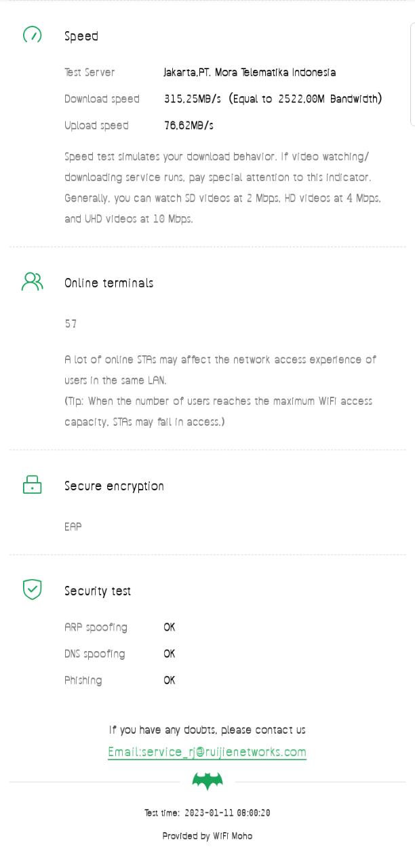Image resolution: width=415 pixels, height=868 pixels.
Task: Click the DNS spoofing OK result
Action: click(170, 654)
